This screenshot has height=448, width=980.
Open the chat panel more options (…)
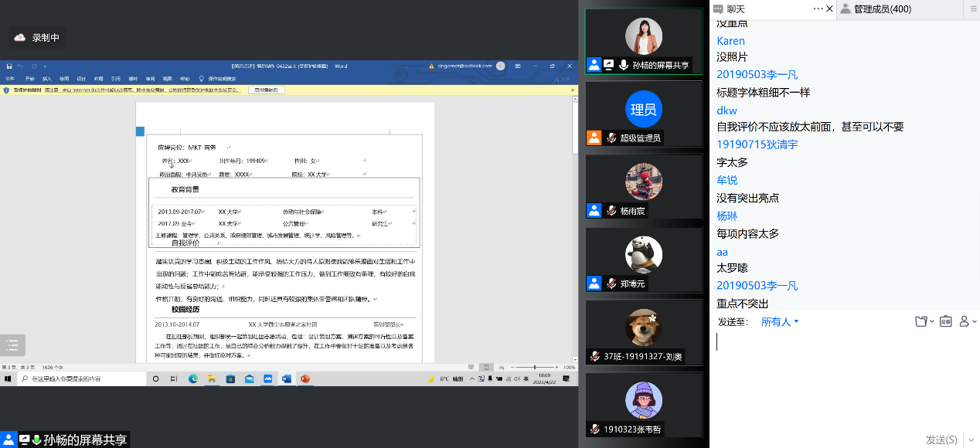818,8
